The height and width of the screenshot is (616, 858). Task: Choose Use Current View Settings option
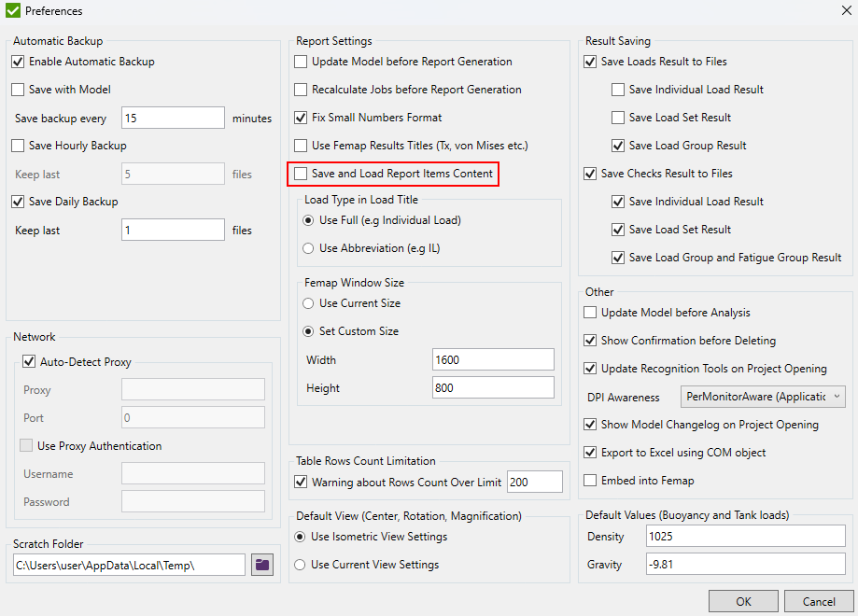301,563
